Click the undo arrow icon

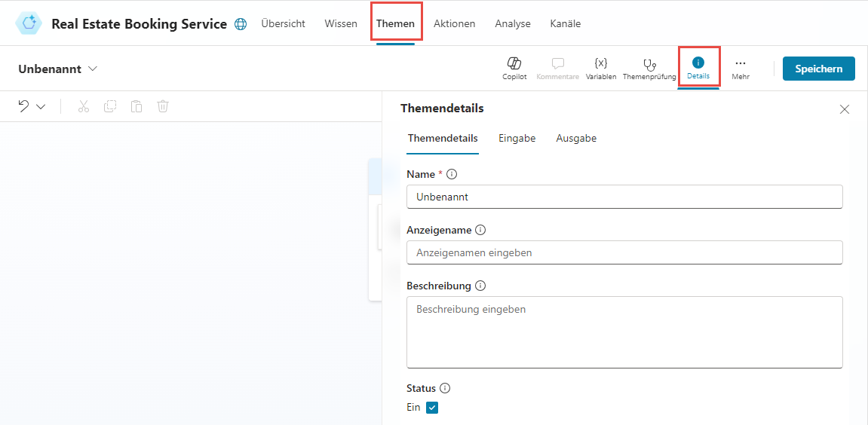point(24,106)
